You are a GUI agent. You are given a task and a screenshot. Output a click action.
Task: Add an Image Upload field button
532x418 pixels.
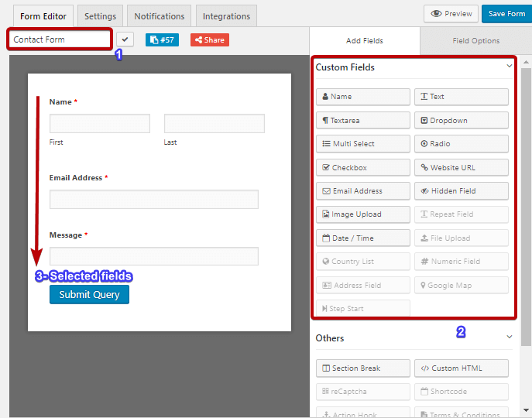[362, 214]
